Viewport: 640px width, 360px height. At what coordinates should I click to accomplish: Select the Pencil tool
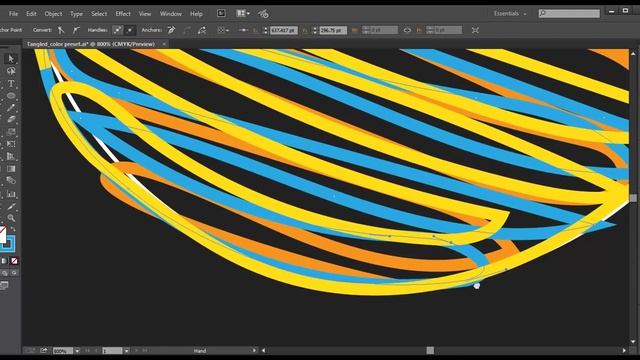pos(11,108)
